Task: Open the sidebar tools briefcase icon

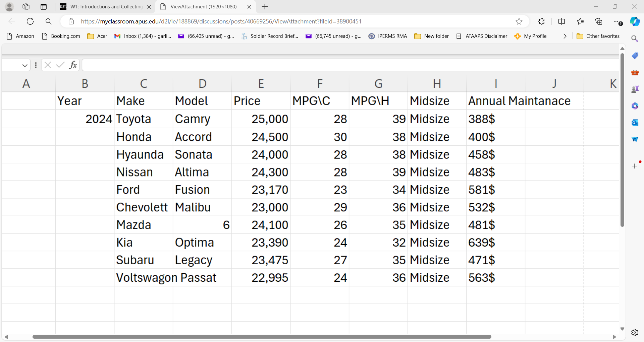Action: point(635,72)
